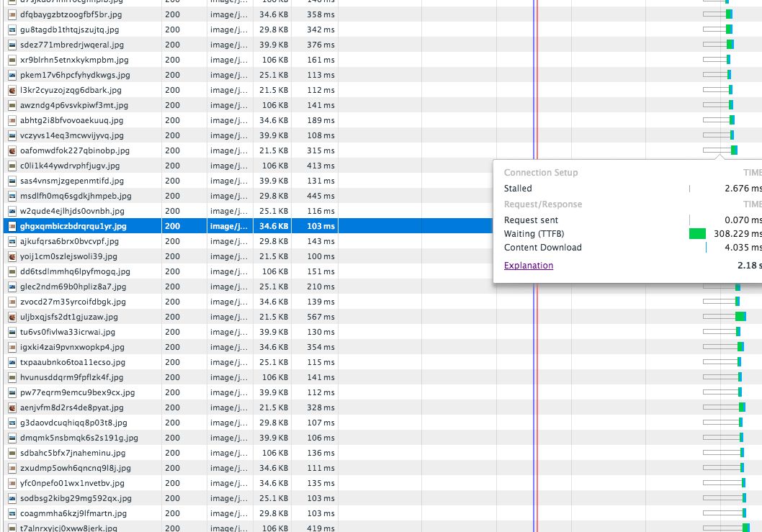Click the file icon of vczyvs14eq3mcwvijyvq.jpg
Screen dimensions: 762x532
[12, 135]
